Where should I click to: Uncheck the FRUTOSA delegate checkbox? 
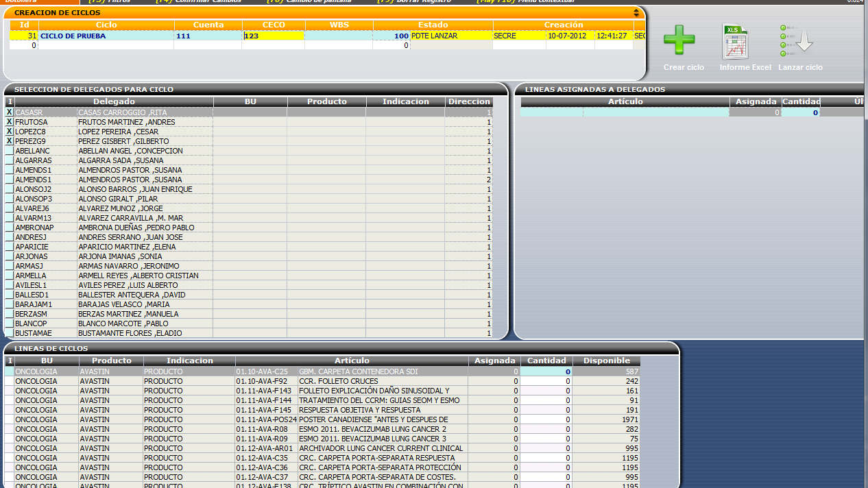click(10, 122)
